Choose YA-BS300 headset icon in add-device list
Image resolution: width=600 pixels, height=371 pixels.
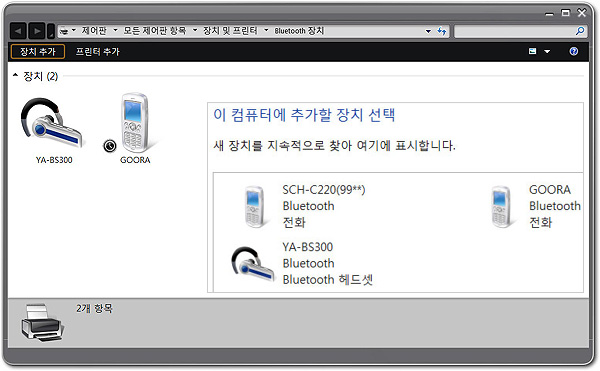[x=253, y=265]
